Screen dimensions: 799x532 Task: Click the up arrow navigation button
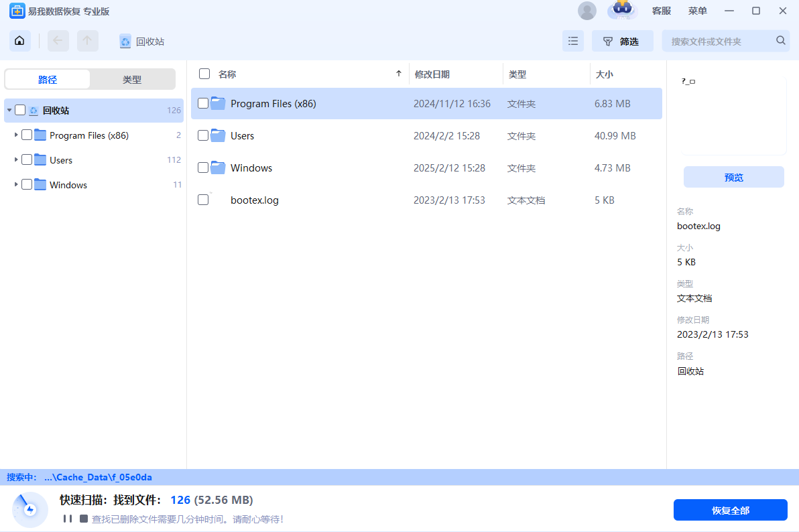(87, 41)
